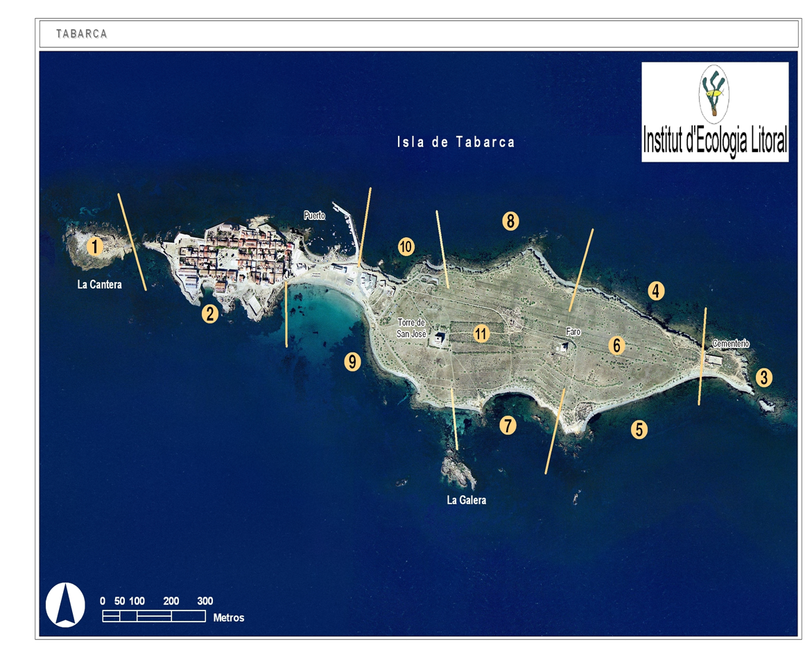Click the La Galera island label

point(467,499)
